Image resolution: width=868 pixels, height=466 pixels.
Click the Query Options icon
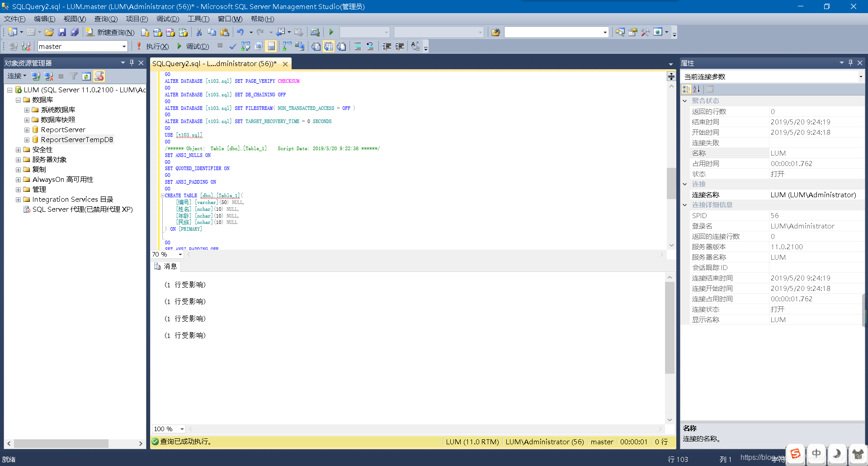click(258, 46)
